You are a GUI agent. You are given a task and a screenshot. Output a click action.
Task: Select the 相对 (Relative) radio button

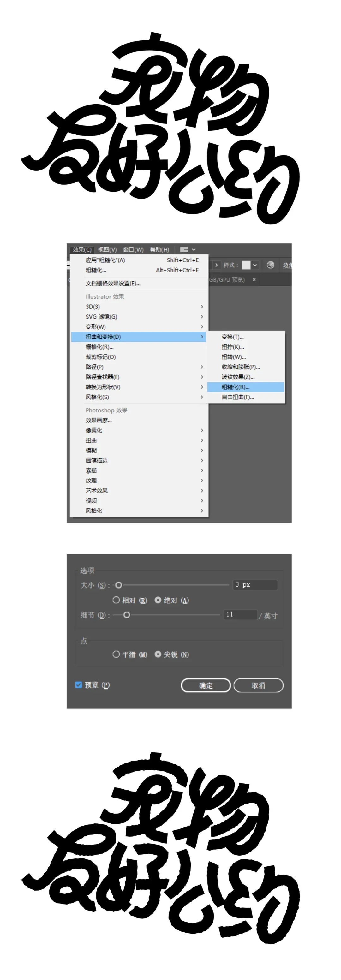[116, 600]
